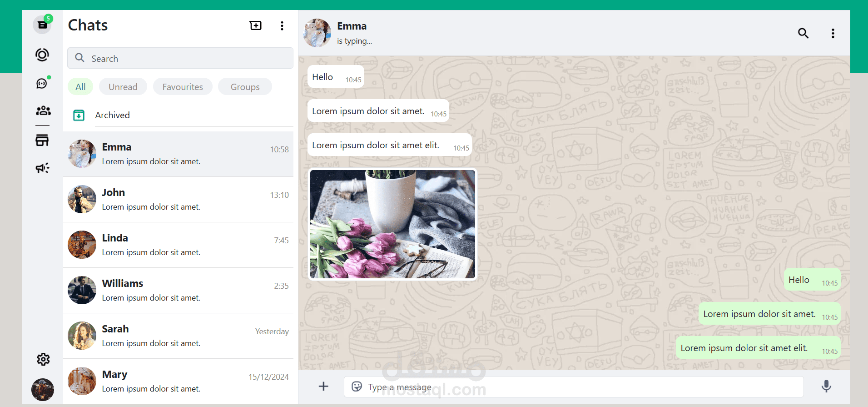This screenshot has height=407, width=868.
Task: Search within the Emma conversation
Action: tap(803, 33)
